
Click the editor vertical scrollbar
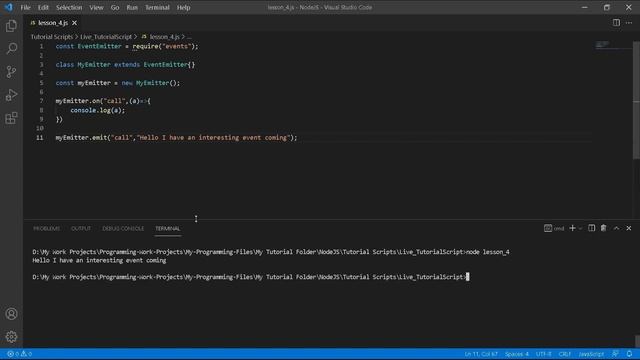click(x=636, y=100)
